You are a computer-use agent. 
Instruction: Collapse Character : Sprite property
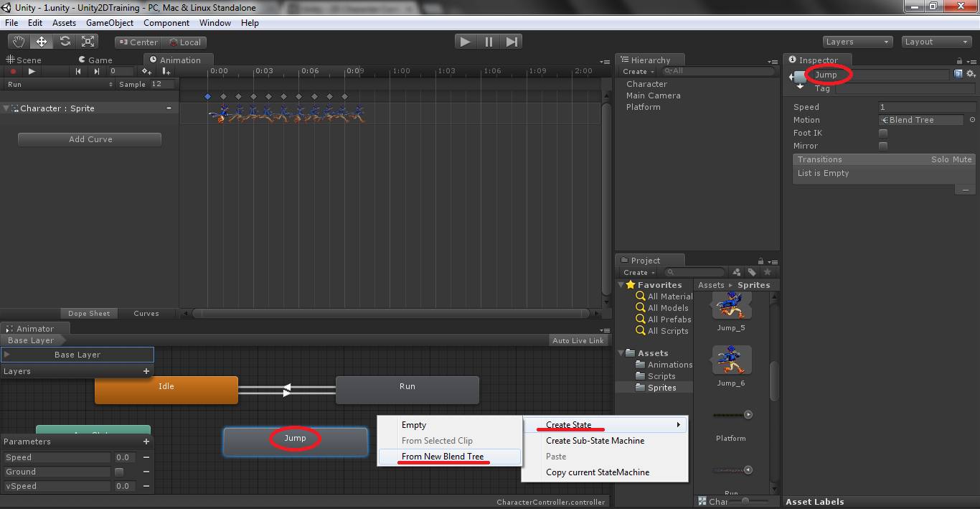pos(6,108)
